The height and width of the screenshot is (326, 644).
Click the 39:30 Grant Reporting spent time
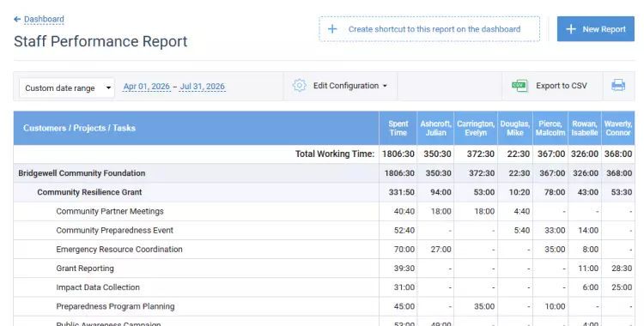click(x=404, y=269)
